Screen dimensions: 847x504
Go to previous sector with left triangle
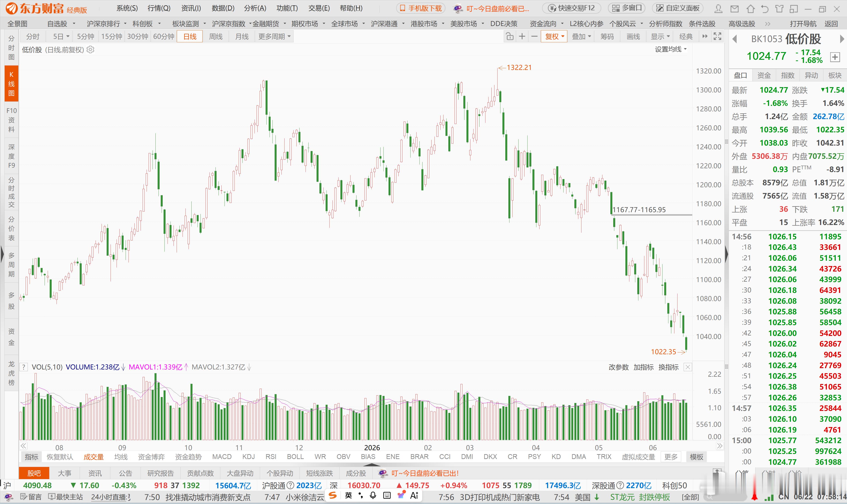(x=734, y=39)
